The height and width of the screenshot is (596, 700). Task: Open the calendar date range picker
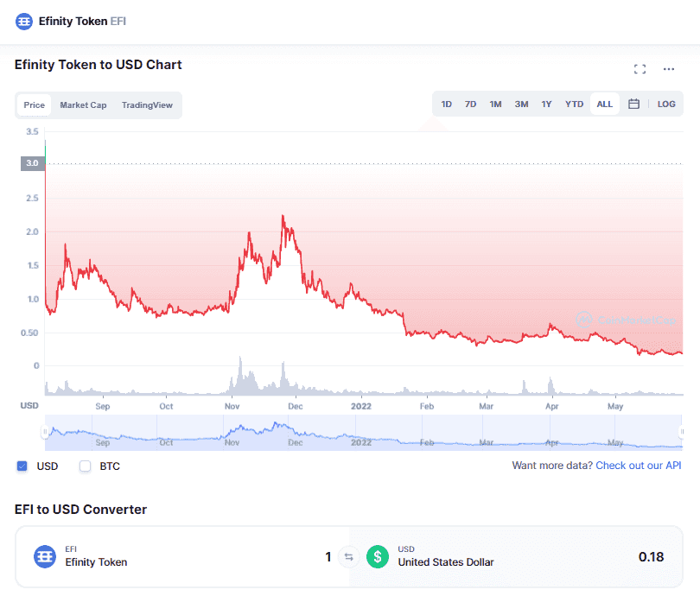(633, 104)
